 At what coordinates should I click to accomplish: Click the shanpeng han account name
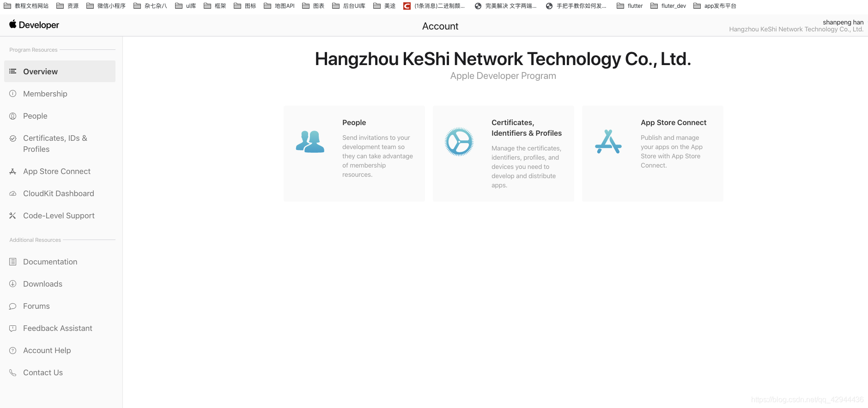pyautogui.click(x=843, y=22)
